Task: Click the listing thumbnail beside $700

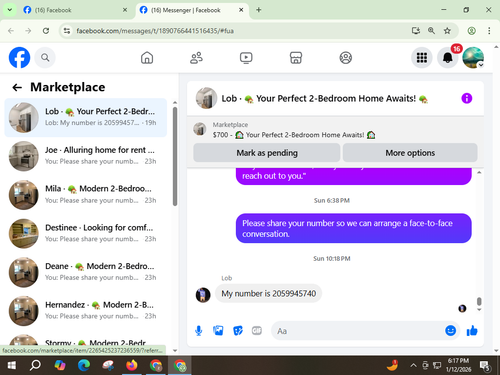Action: point(200,129)
